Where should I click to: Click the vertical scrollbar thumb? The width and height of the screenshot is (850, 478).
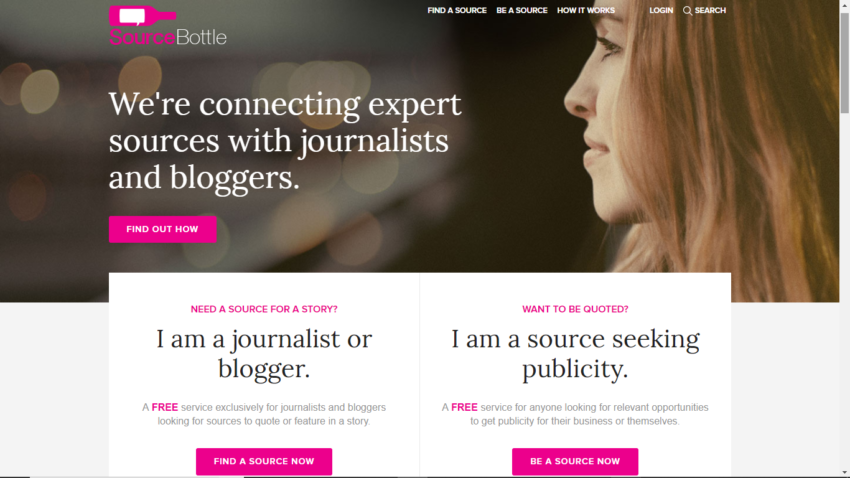coord(845,62)
